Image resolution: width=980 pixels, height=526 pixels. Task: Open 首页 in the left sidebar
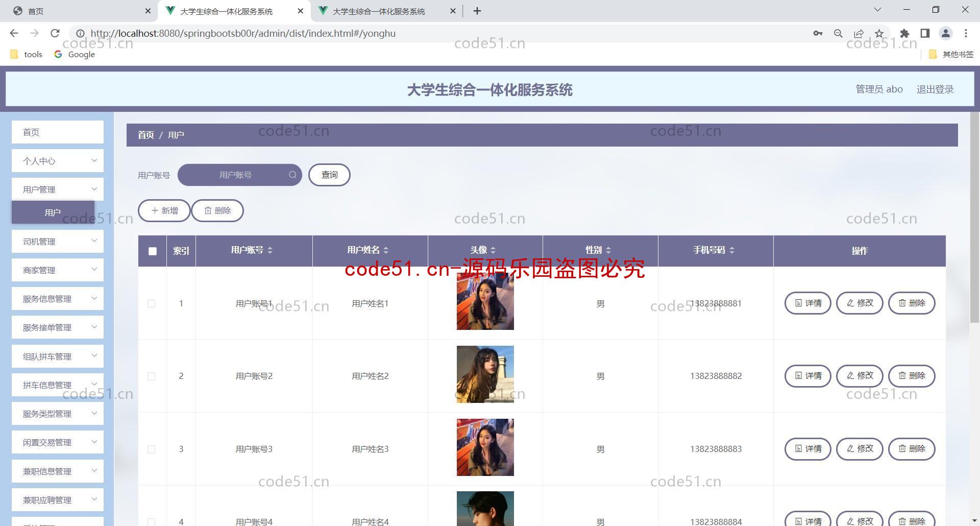click(58, 132)
